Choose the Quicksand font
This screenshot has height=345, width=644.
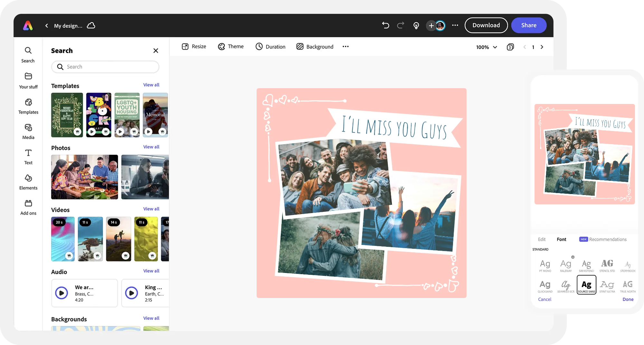point(545,286)
